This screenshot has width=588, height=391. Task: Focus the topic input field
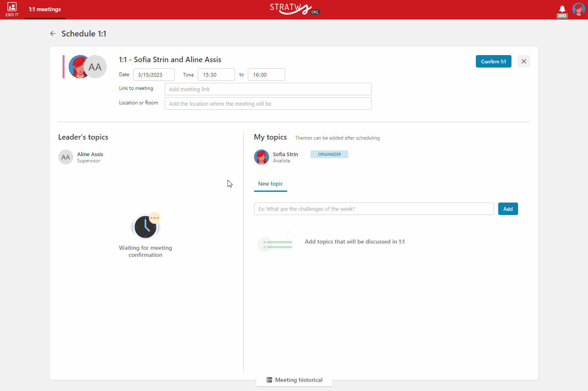coord(374,209)
